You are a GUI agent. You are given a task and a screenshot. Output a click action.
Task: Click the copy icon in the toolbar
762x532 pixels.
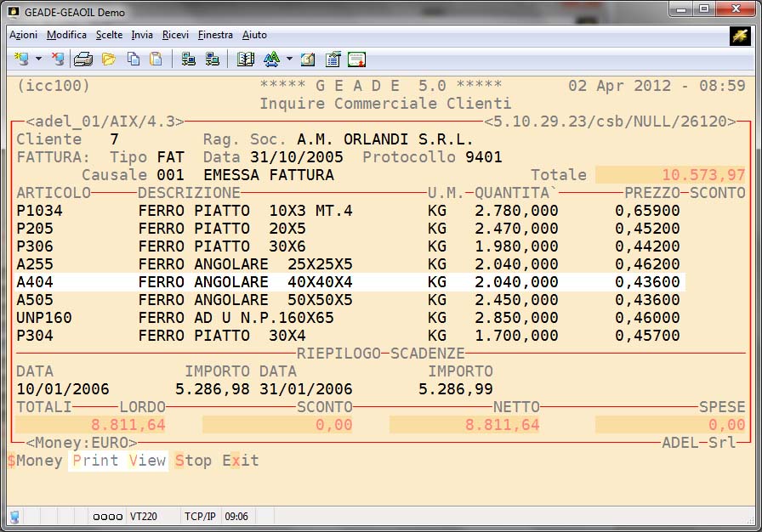click(x=134, y=59)
